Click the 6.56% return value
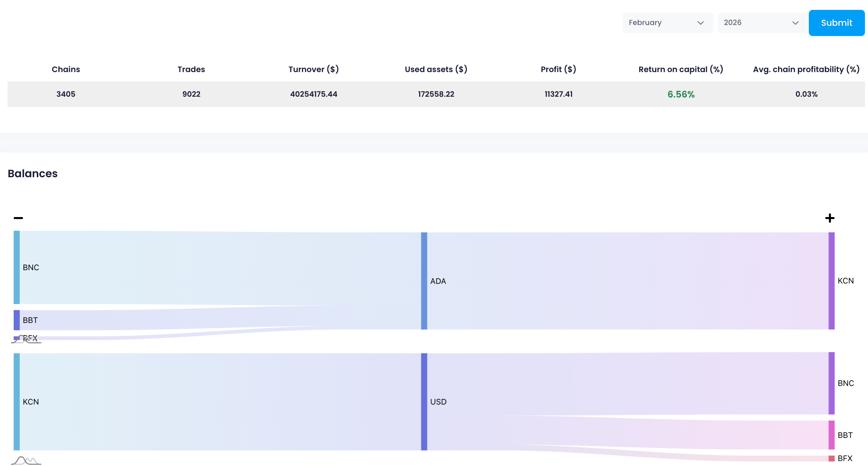The width and height of the screenshot is (868, 466). [x=681, y=94]
